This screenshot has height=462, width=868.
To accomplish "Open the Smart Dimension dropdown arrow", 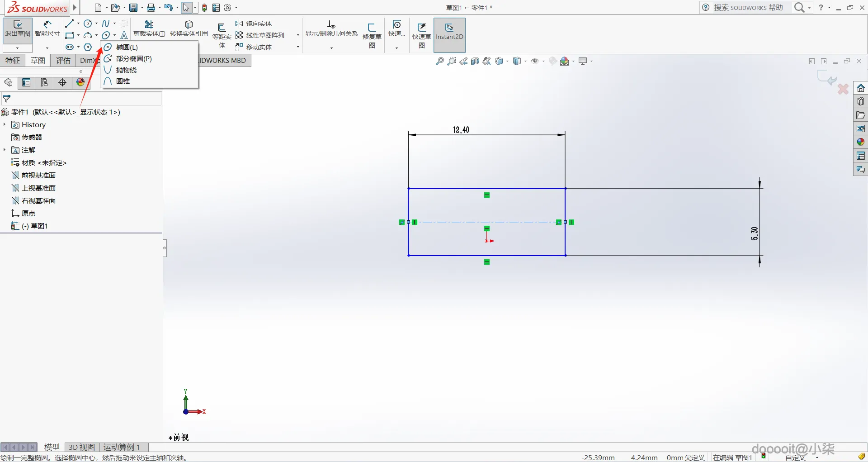I will (47, 48).
